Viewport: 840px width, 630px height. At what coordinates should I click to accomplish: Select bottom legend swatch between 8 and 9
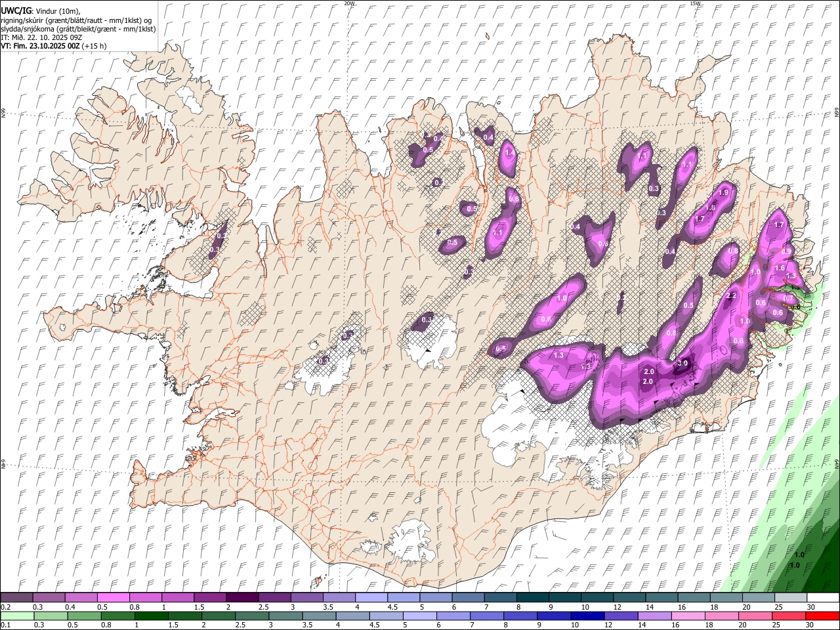pyautogui.click(x=520, y=616)
